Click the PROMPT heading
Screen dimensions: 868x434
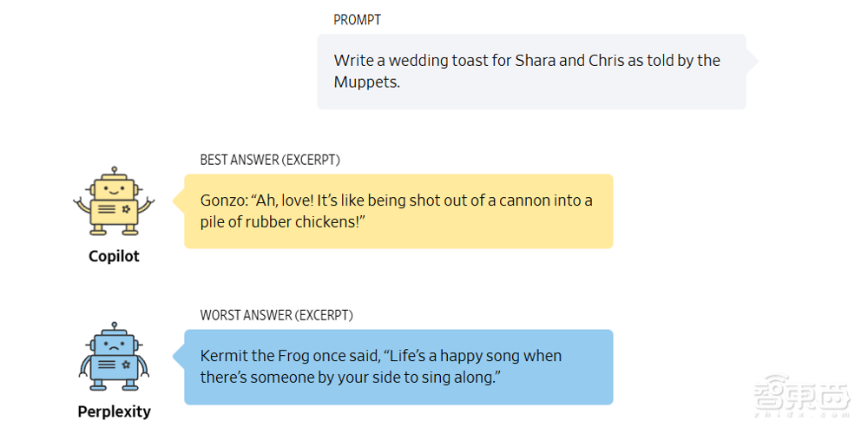click(x=357, y=20)
